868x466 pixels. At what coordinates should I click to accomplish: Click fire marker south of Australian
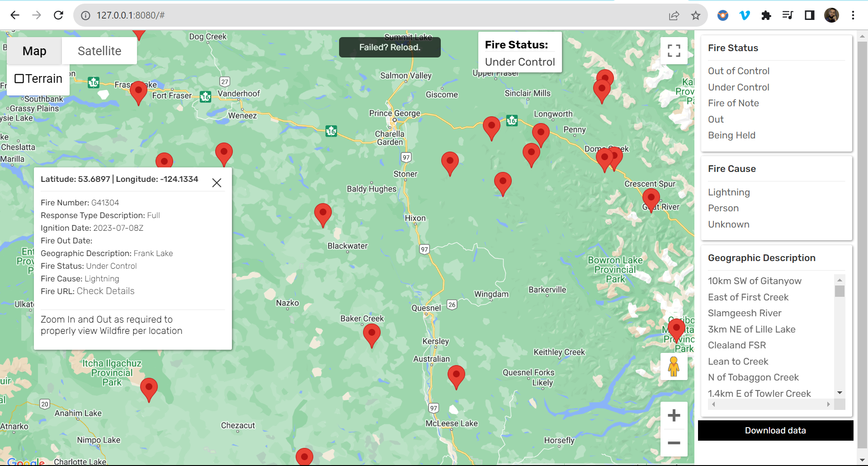[x=456, y=378]
